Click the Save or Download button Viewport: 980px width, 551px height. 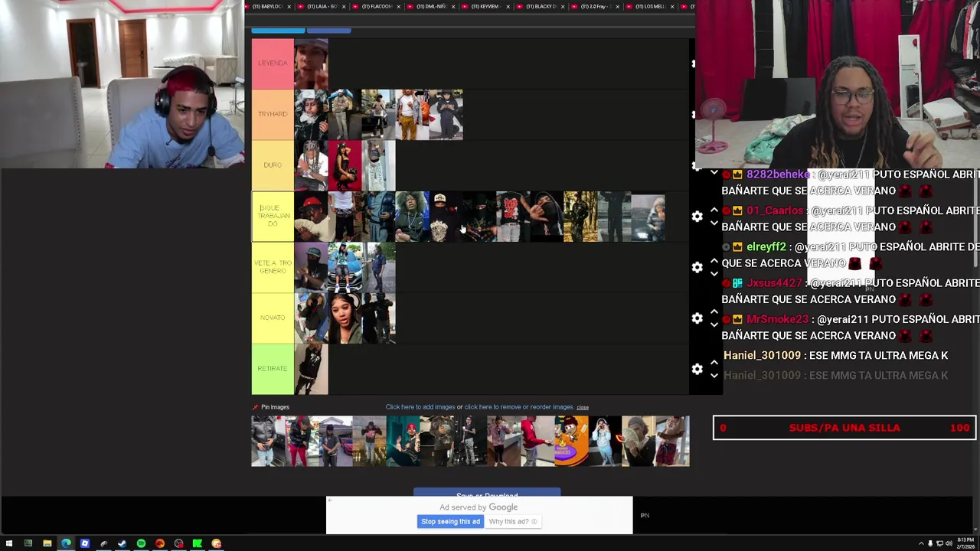[x=487, y=494]
